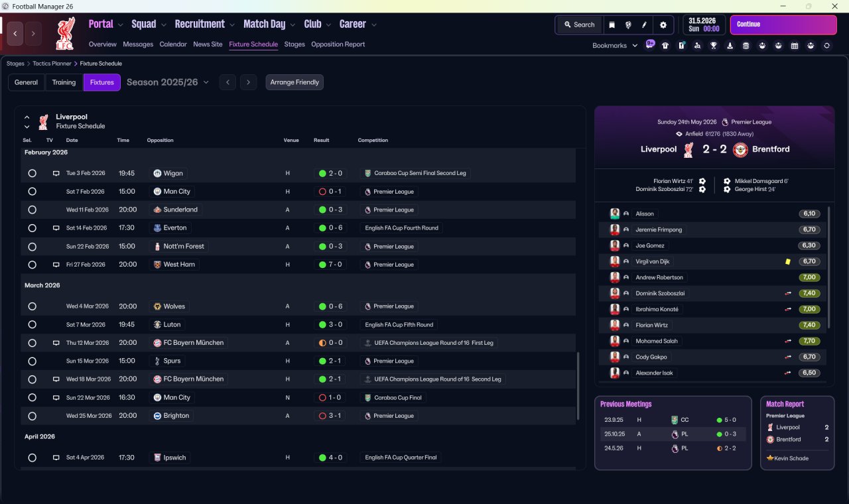
Task: Click the Liverpool crest in the match summary
Action: [689, 149]
